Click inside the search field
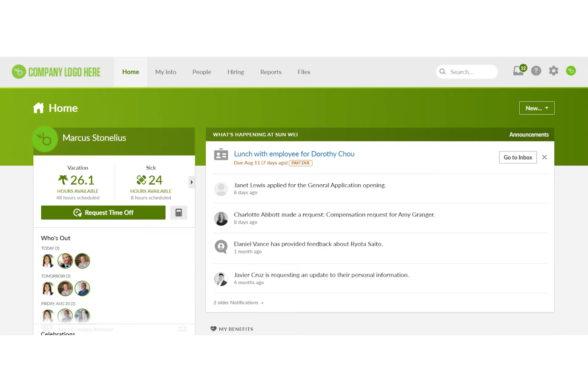 point(469,72)
